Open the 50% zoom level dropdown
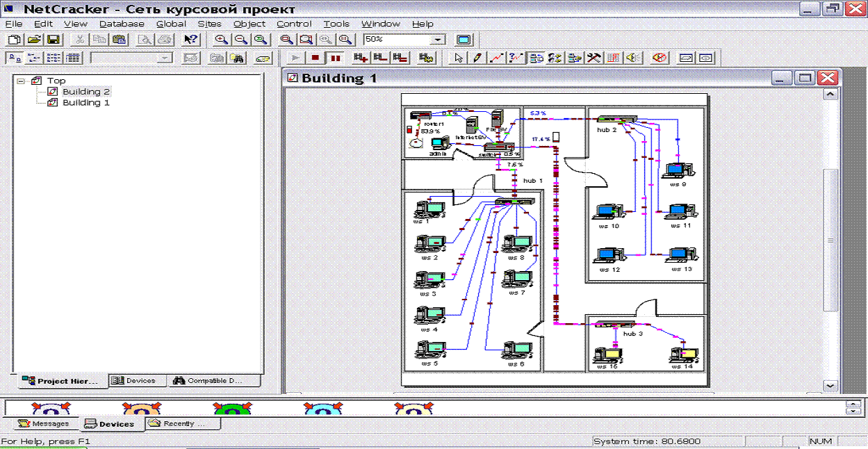 (x=438, y=40)
